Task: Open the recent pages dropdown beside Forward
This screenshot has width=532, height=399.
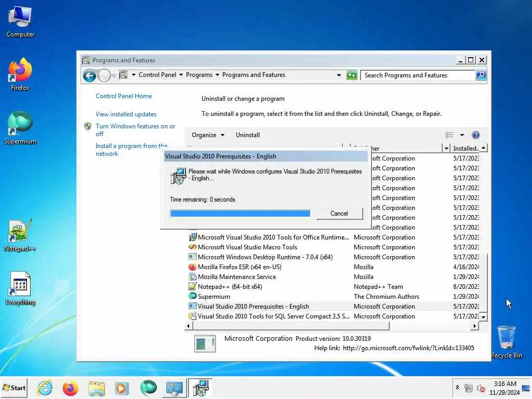Action: [x=114, y=76]
